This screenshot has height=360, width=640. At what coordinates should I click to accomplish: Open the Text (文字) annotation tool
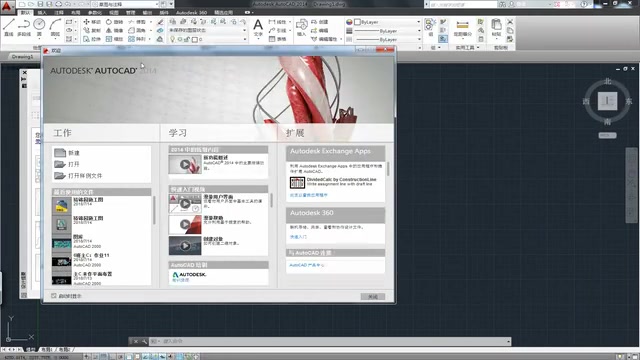258,28
